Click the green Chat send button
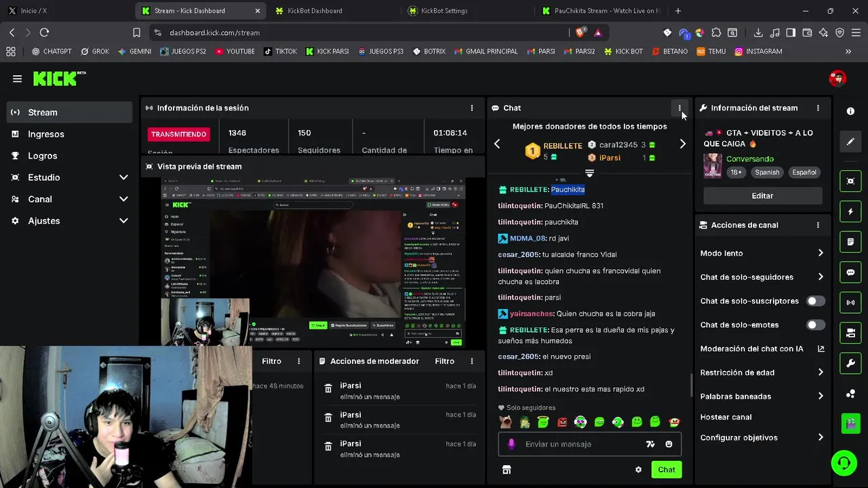 pyautogui.click(x=666, y=470)
